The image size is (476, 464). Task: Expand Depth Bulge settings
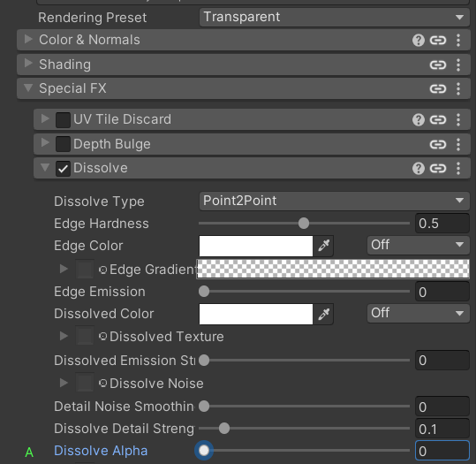coord(45,143)
